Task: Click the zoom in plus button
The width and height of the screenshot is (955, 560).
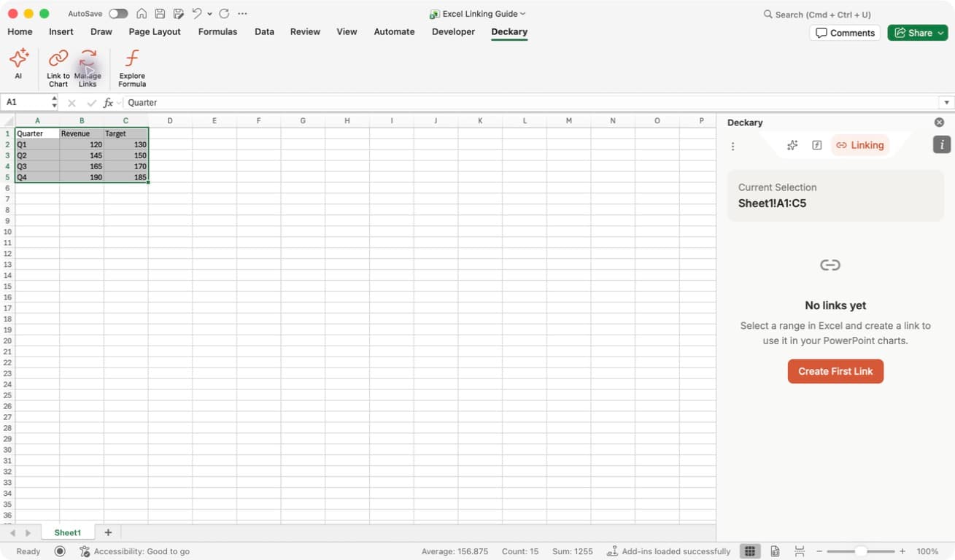Action: pos(902,551)
